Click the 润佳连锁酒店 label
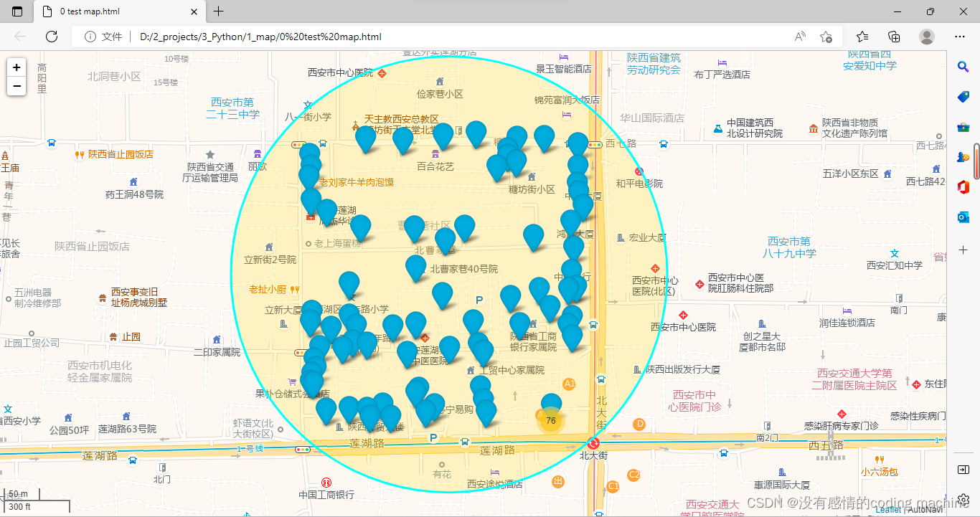980x517 pixels. pyautogui.click(x=847, y=323)
